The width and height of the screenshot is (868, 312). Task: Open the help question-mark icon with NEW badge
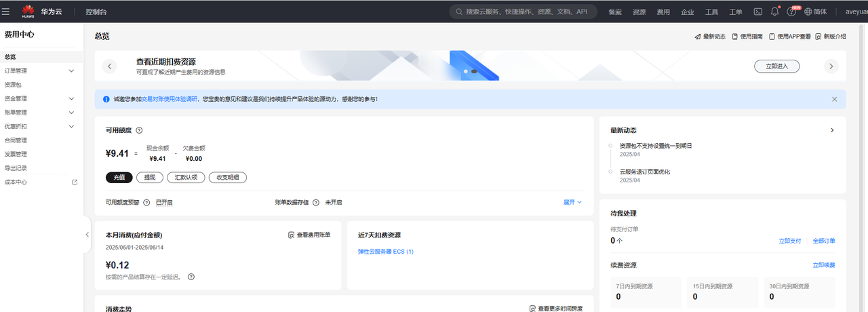point(791,12)
